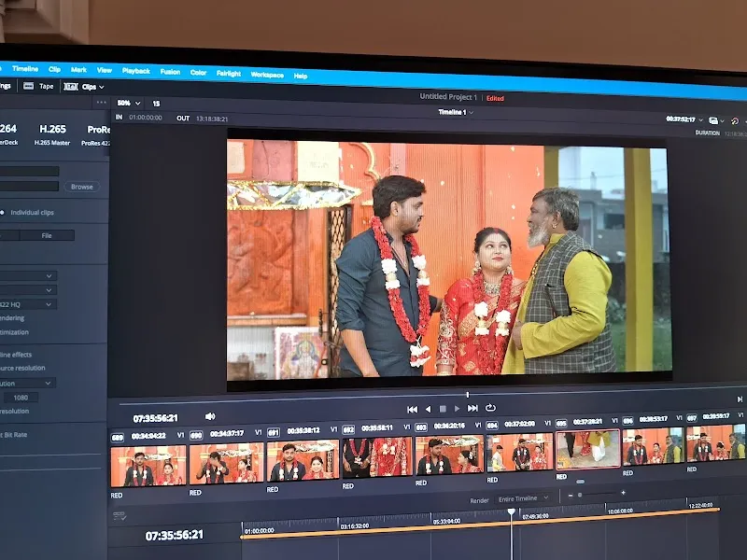Open the Clips dropdown arrow
Viewport: 747px width, 560px height.
[x=102, y=87]
